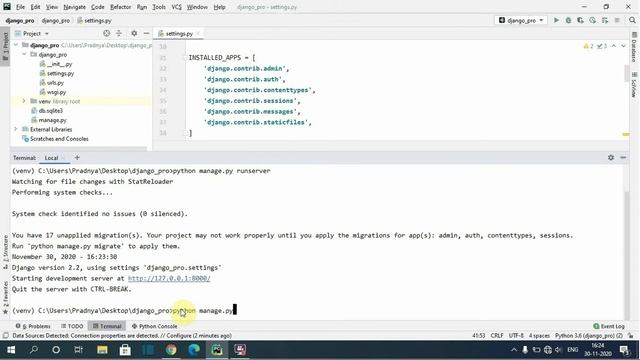640x360 pixels.
Task: Close the settings.py editor tab
Action: point(198,33)
